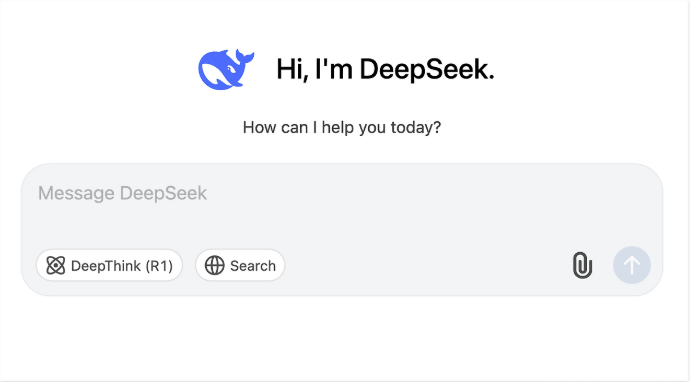This screenshot has height=382, width=691.
Task: Click the "Search" text label in the pill
Action: pos(253,266)
